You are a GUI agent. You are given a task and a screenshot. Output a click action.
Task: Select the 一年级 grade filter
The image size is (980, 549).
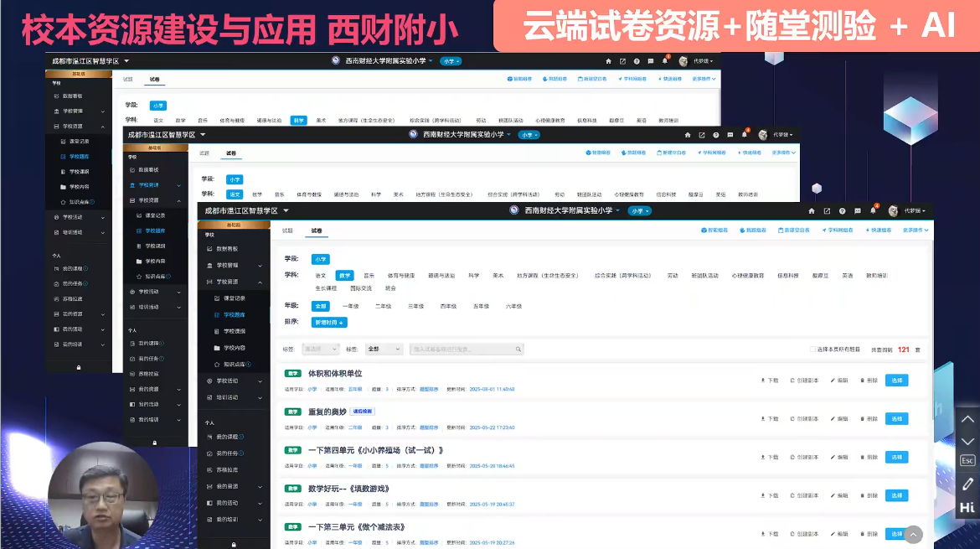point(350,307)
